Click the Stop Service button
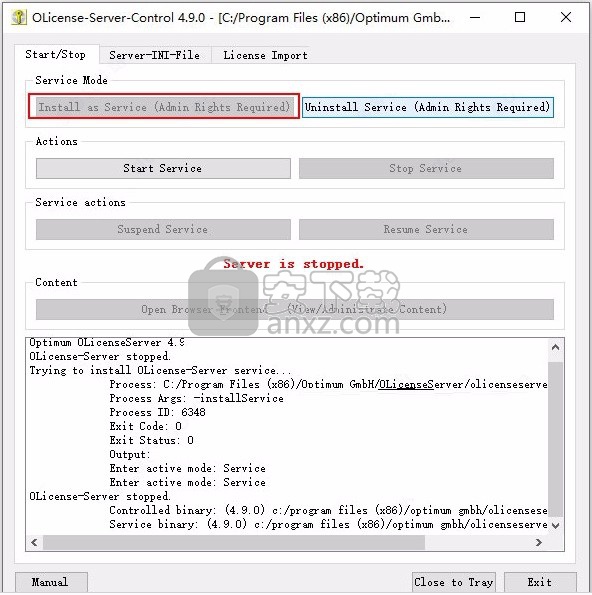 (x=426, y=168)
